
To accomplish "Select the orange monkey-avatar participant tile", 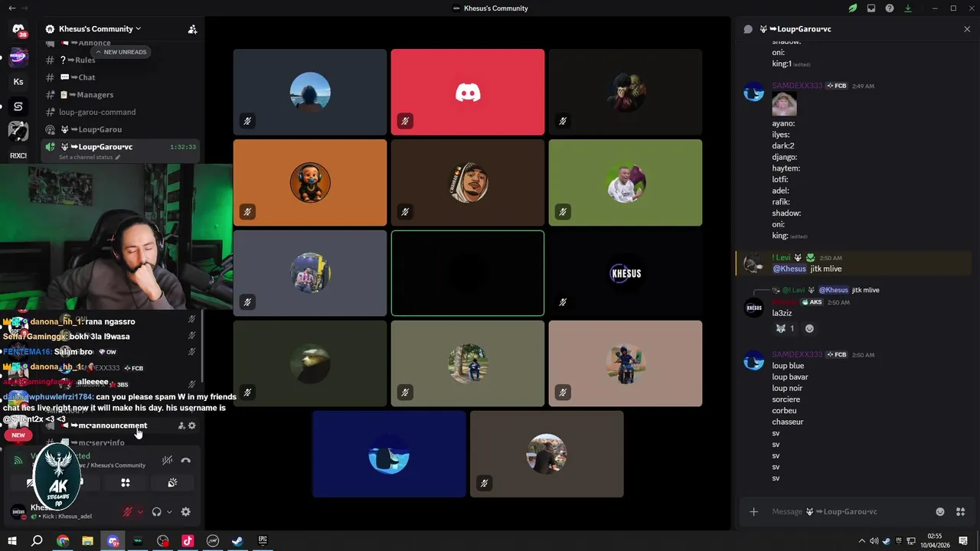I will pyautogui.click(x=310, y=182).
